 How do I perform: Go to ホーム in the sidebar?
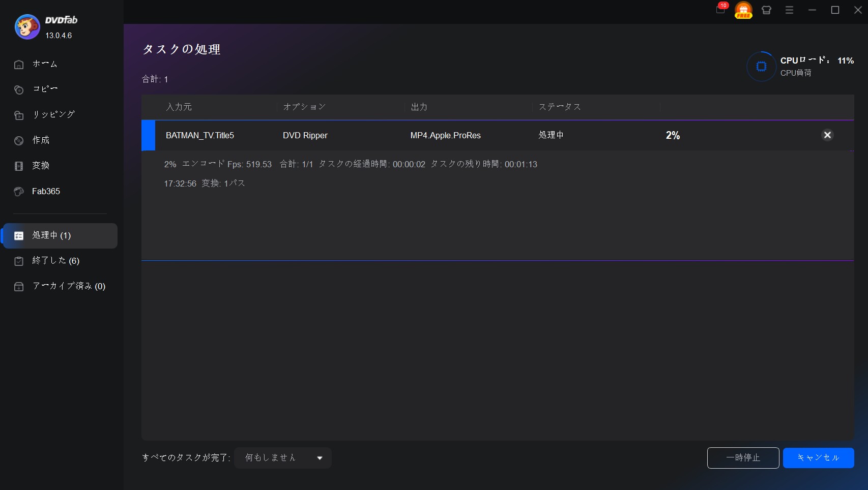(45, 64)
